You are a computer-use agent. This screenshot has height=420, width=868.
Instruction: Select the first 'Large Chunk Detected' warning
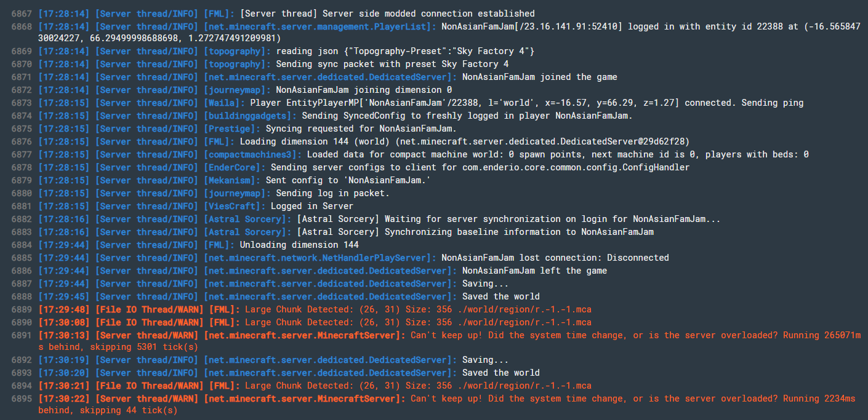(315, 309)
